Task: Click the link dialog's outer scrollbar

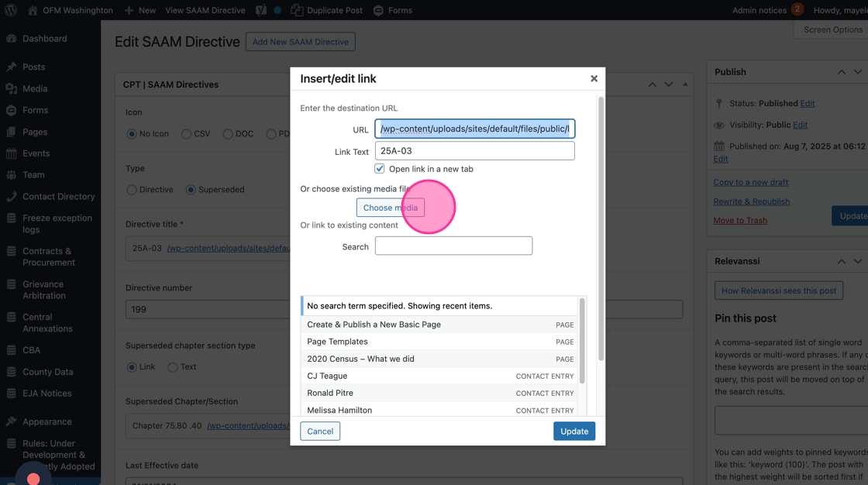Action: point(601,229)
